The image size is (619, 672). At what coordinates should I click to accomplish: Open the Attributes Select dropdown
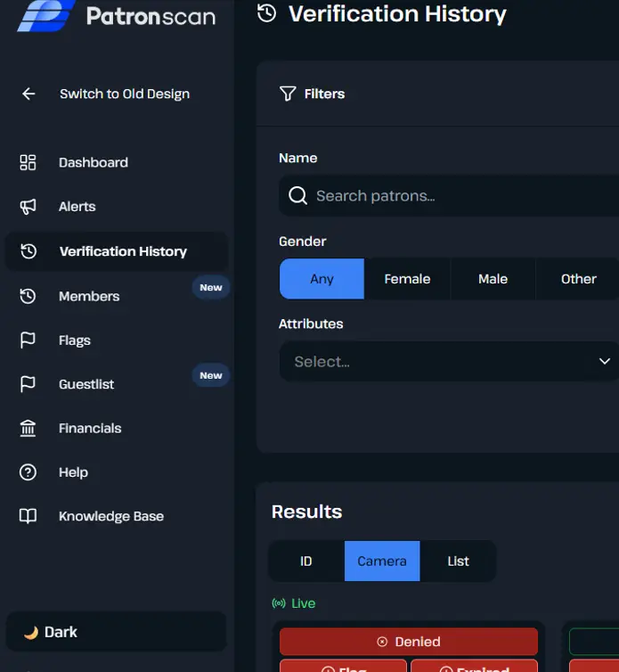click(450, 361)
